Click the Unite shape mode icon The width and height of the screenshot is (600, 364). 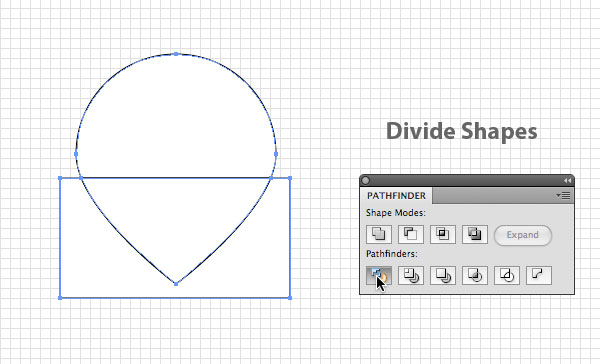[x=379, y=234]
